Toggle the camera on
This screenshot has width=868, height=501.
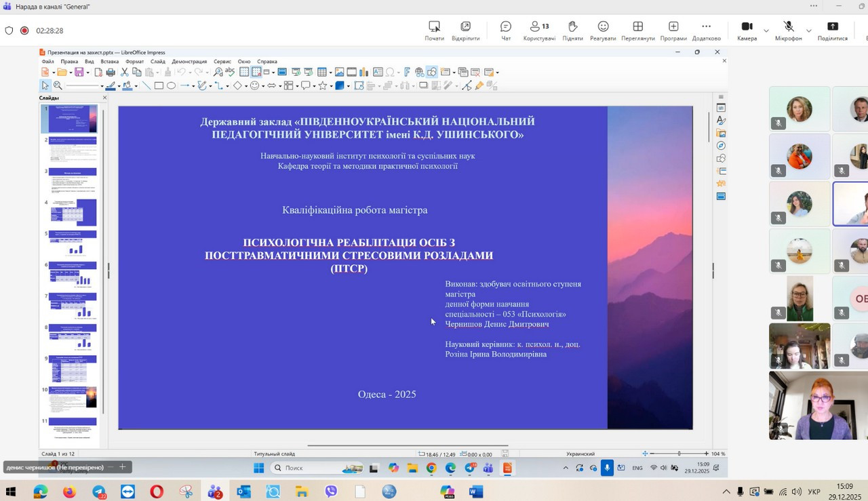747,30
